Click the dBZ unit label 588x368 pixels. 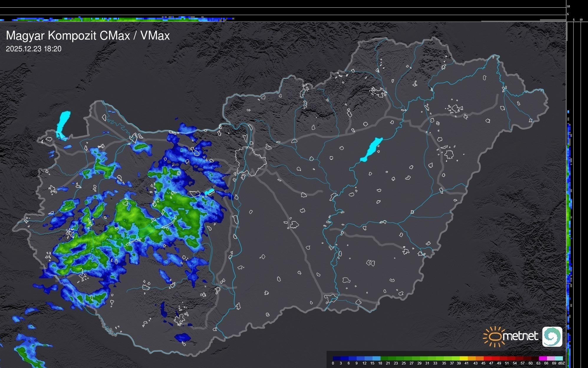click(561, 363)
